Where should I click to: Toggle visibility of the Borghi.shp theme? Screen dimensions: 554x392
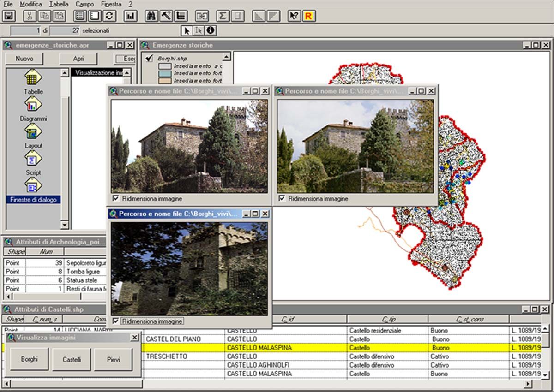click(x=149, y=58)
